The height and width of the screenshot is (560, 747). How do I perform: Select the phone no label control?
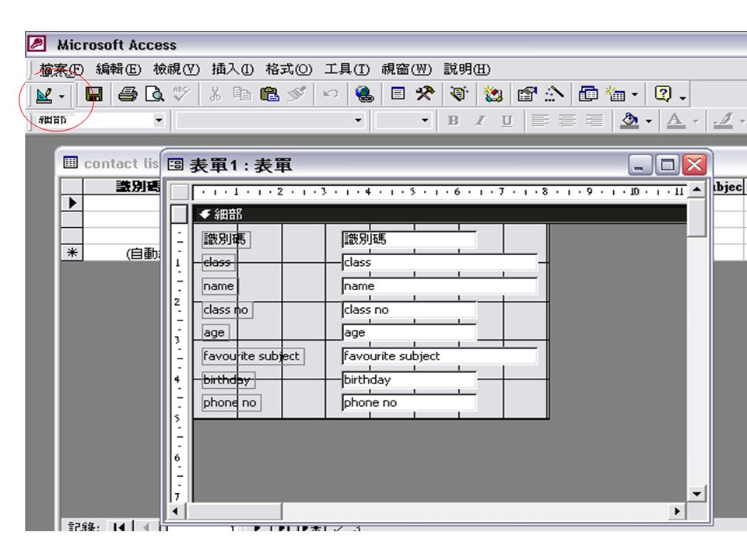pyautogui.click(x=232, y=402)
